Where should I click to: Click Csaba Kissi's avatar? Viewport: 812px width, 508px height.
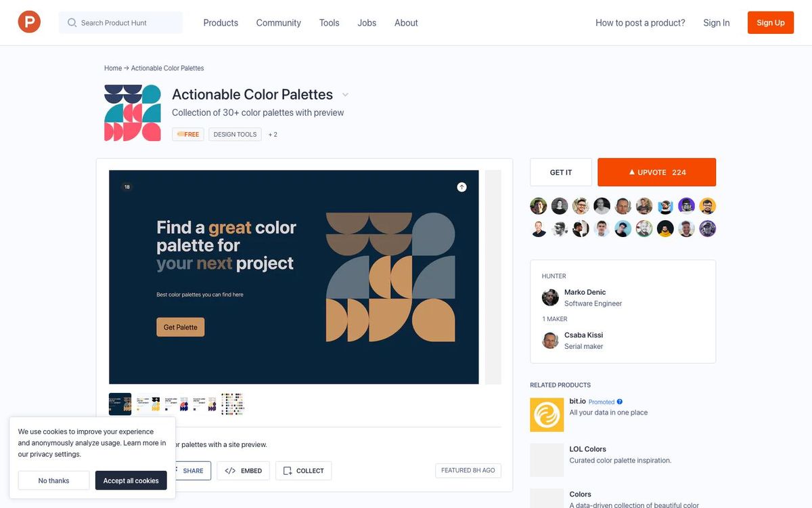(550, 340)
